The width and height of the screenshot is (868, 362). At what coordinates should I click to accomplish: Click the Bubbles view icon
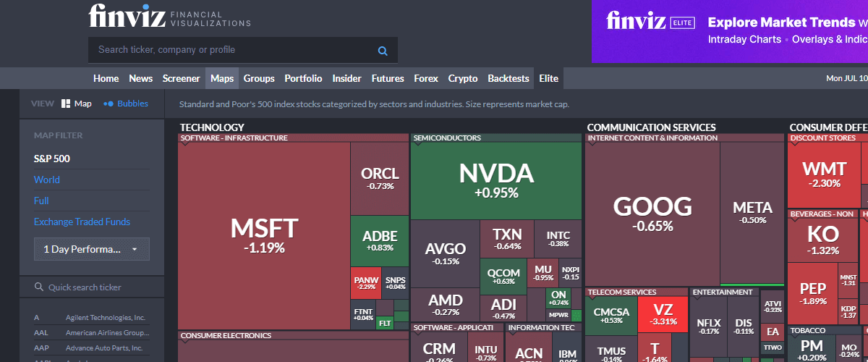(x=109, y=104)
